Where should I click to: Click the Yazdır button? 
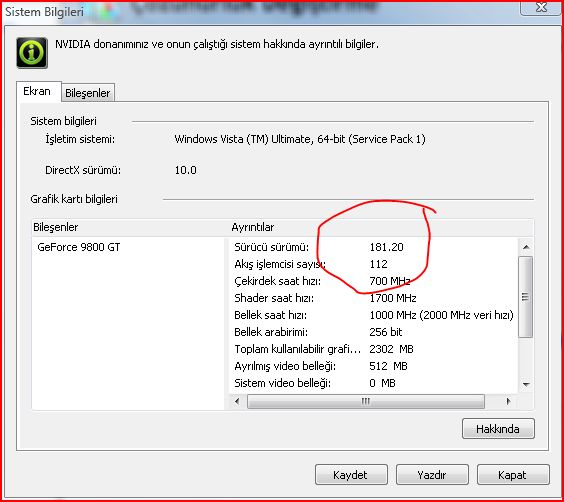[432, 475]
